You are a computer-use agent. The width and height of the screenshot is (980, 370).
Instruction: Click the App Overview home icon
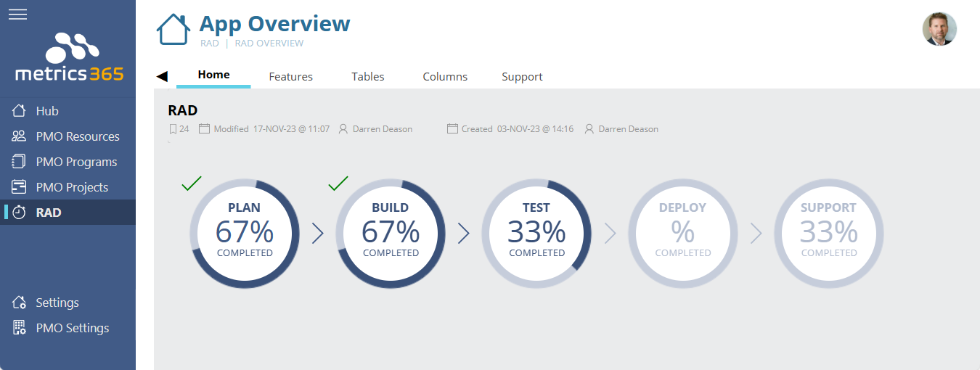point(173,30)
